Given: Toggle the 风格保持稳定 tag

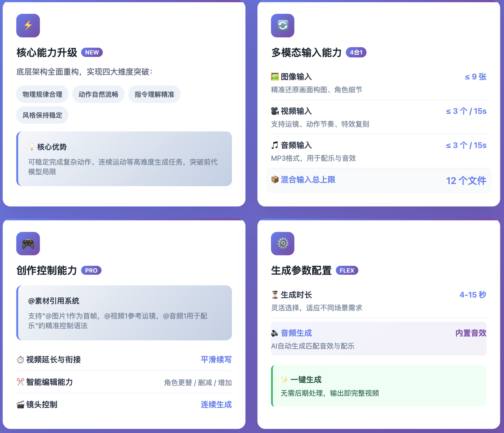Looking at the screenshot, I should [42, 115].
